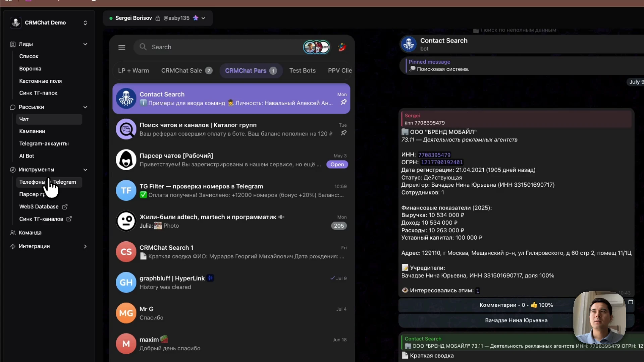The width and height of the screenshot is (644, 362).
Task: Click the Парсер чатов avatar
Action: click(126, 160)
